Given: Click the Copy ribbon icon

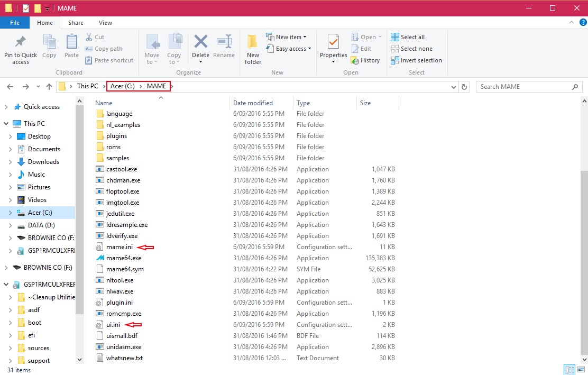Looking at the screenshot, I should coord(49,42).
